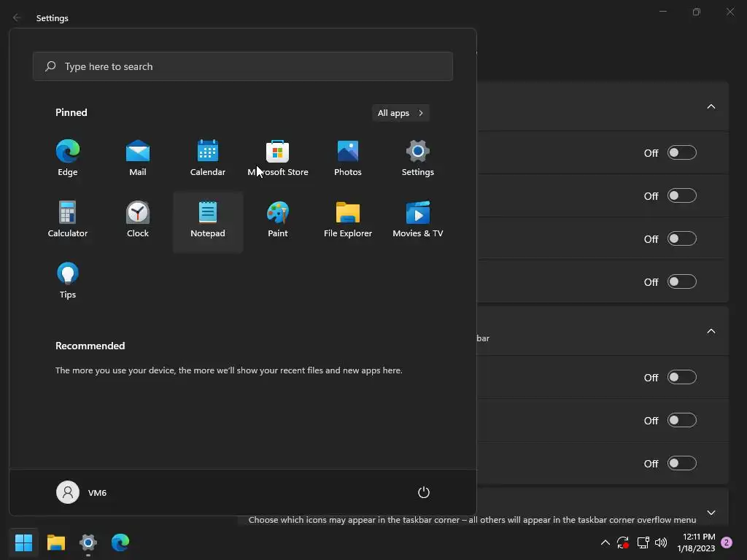
Task: Open the Clock app
Action: coord(138,220)
